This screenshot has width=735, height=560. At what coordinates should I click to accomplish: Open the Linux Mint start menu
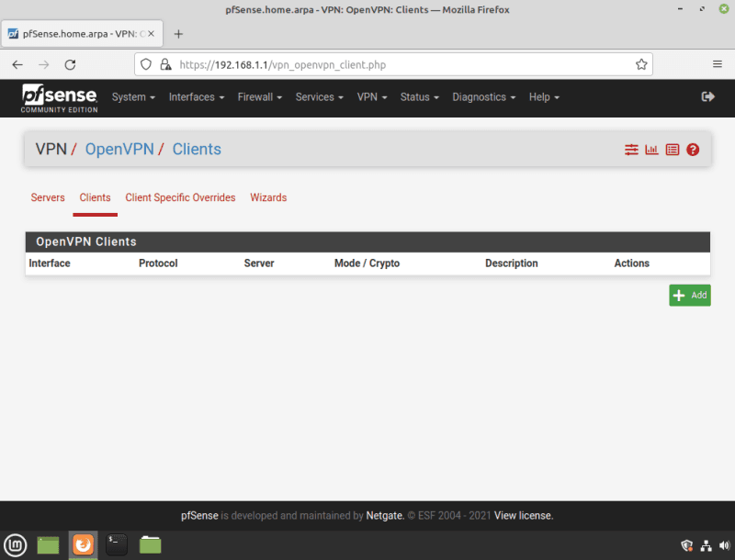point(15,544)
